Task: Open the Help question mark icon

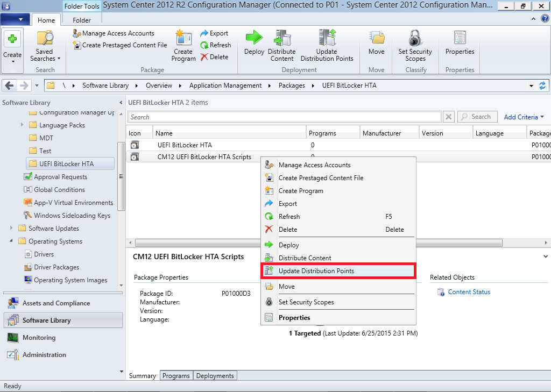Action: coord(545,19)
